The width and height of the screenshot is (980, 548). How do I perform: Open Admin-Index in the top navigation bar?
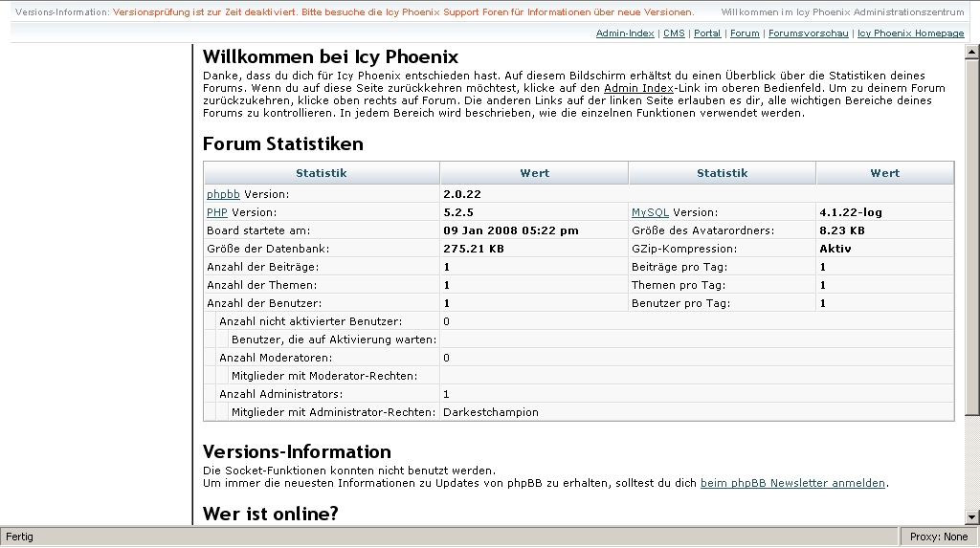625,33
